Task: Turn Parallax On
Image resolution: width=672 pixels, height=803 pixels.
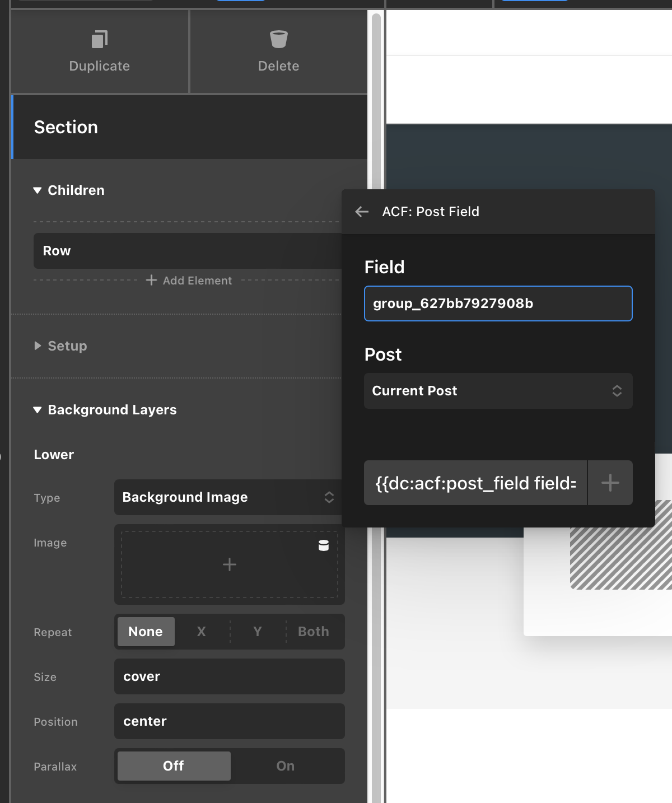Action: point(286,766)
